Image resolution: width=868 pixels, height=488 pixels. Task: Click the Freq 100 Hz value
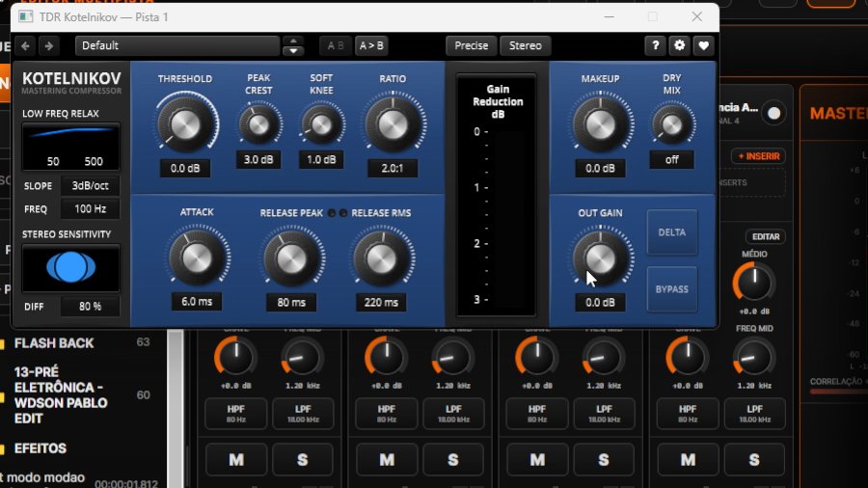(90, 209)
